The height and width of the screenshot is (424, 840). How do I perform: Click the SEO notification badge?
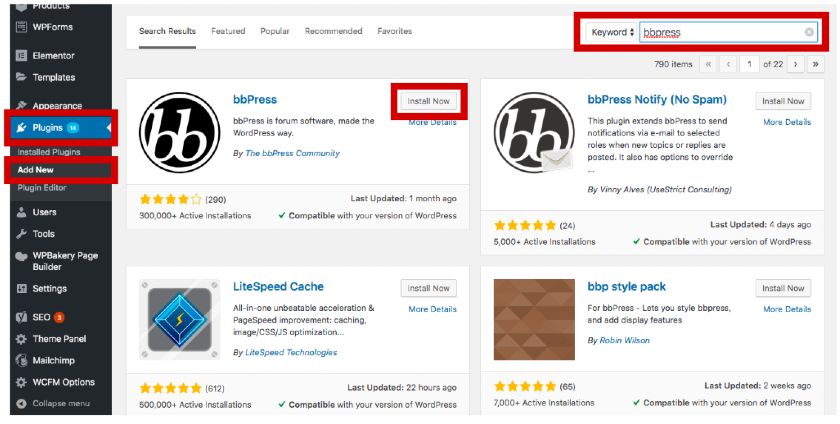click(59, 317)
